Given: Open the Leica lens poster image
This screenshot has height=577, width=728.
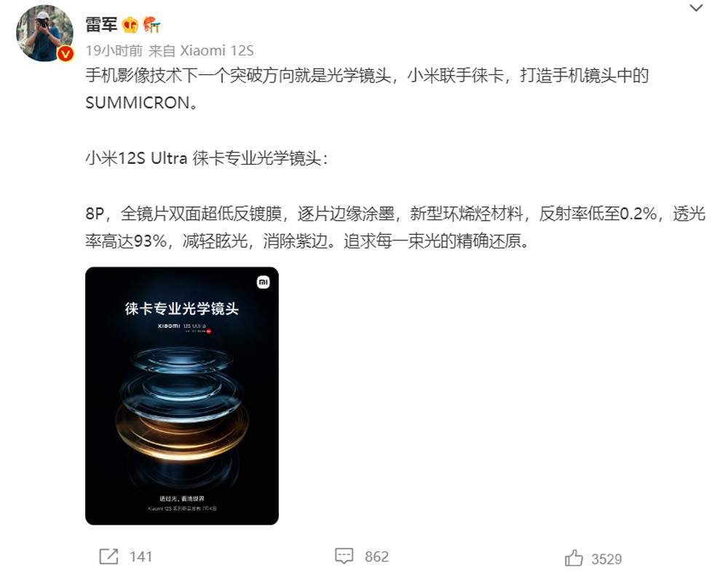Looking at the screenshot, I should point(182,396).
